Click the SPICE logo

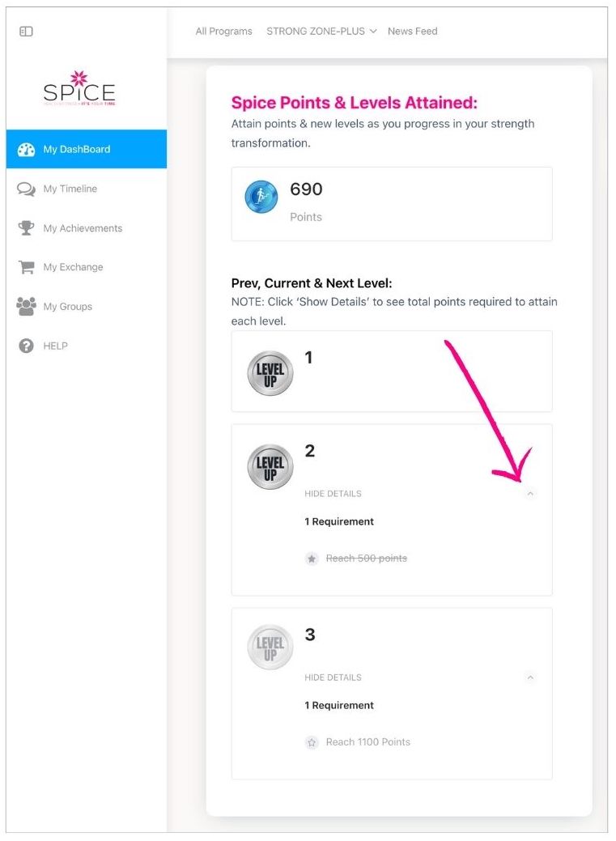[79, 89]
